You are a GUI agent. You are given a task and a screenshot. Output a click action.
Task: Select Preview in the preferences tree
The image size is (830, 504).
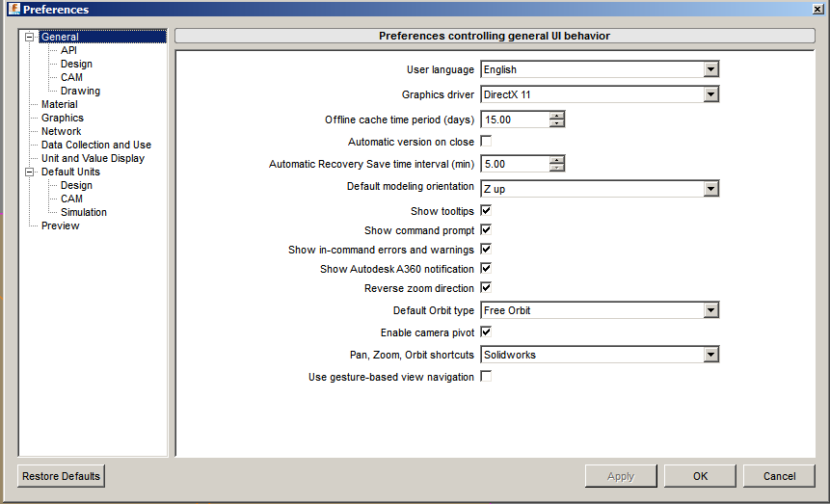61,225
